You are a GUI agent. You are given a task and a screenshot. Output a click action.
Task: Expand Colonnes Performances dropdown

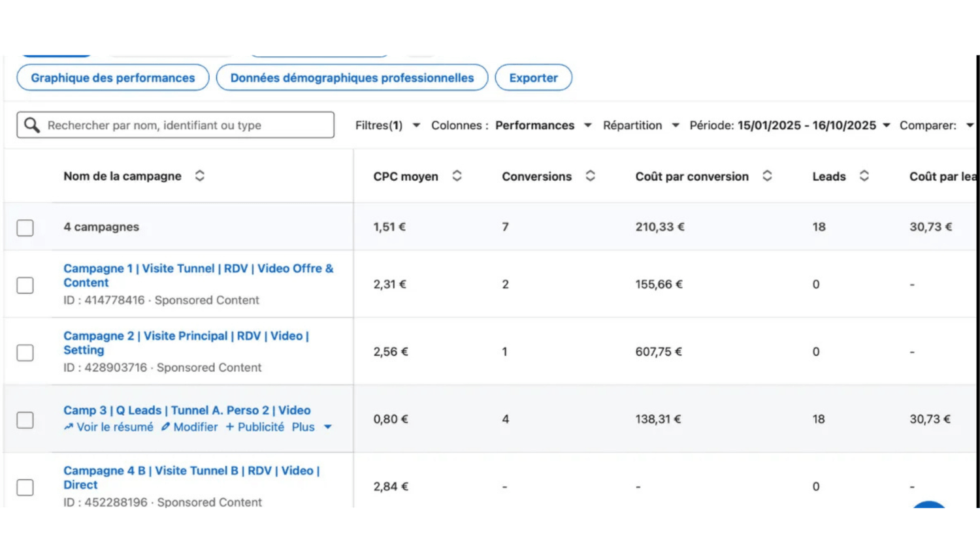[511, 125]
